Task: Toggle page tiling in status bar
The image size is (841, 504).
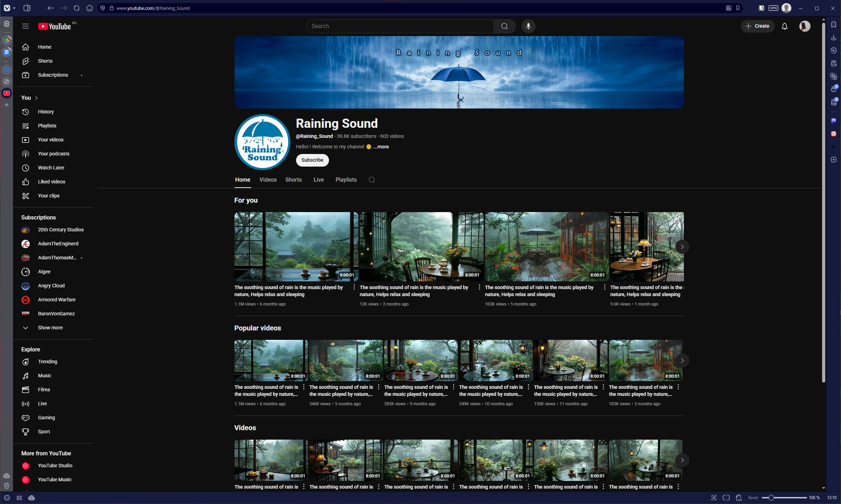Action: click(x=726, y=498)
